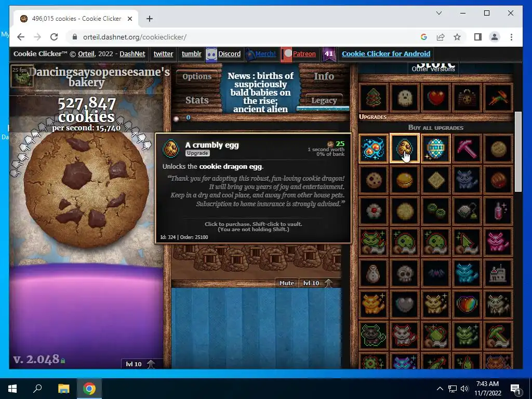Buy the rainbow heart upgrade

coord(467,304)
